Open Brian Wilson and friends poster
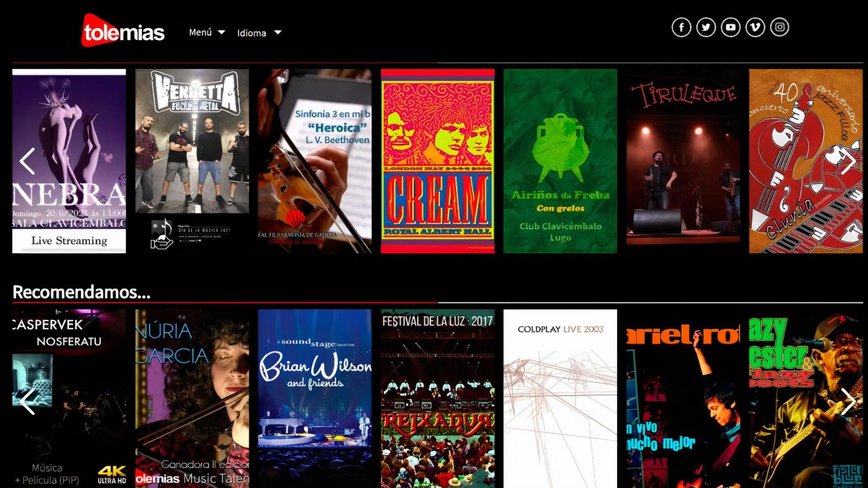Image resolution: width=868 pixels, height=488 pixels. (x=315, y=399)
